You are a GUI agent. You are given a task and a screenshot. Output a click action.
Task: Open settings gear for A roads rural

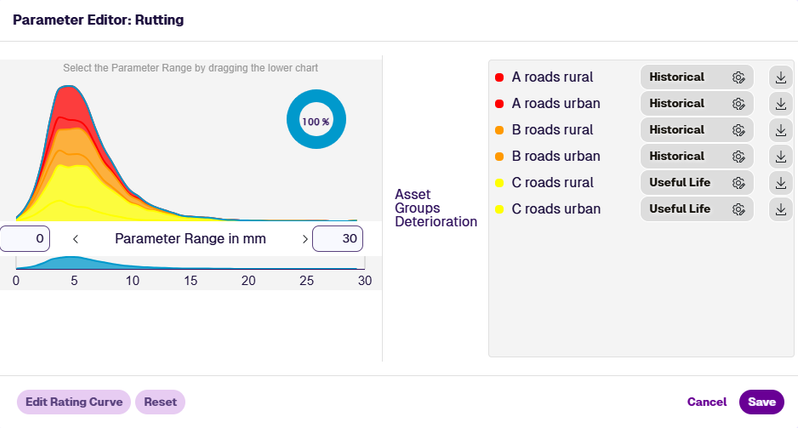pos(738,77)
